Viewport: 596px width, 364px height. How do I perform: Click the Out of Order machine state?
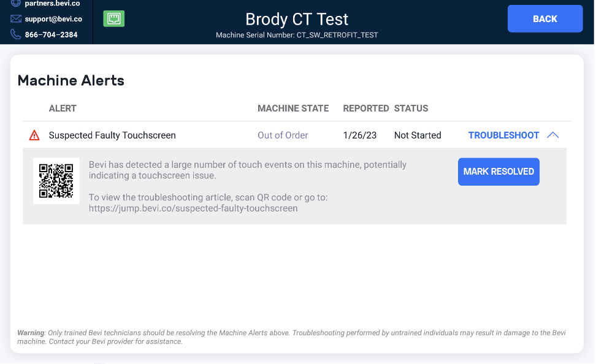point(283,135)
